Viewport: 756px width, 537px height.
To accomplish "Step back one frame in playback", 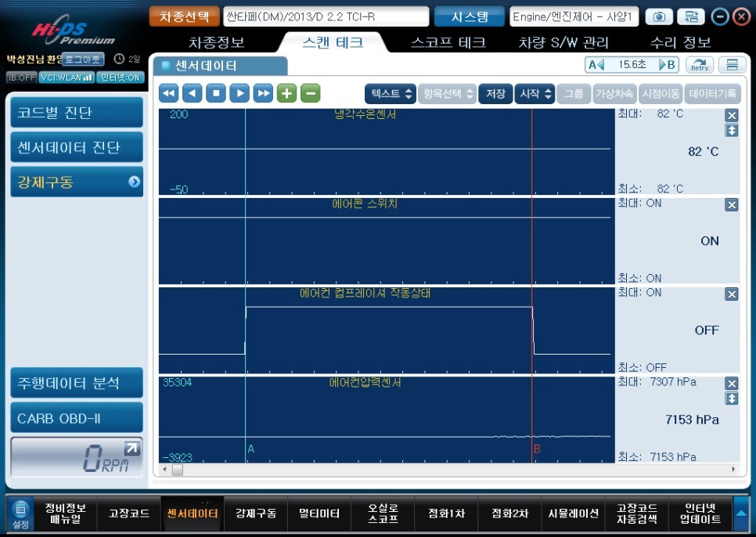I will pyautogui.click(x=193, y=93).
